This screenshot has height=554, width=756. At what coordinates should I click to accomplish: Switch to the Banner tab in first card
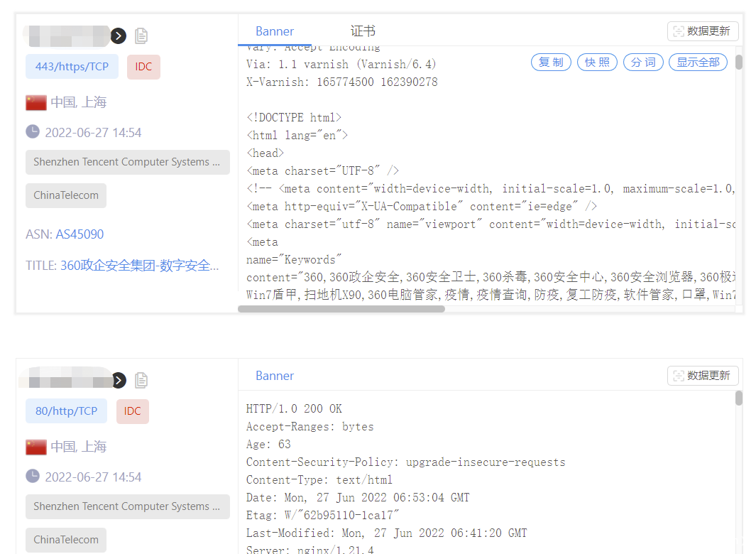[x=274, y=31]
